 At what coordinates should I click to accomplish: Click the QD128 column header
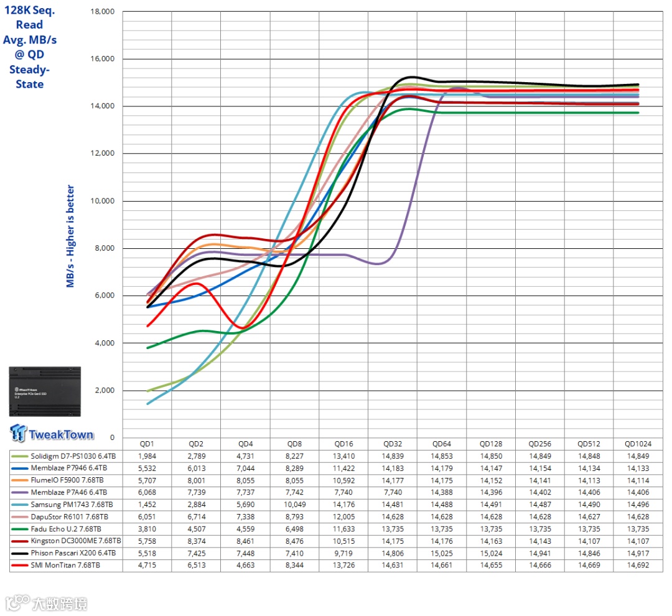[491, 444]
